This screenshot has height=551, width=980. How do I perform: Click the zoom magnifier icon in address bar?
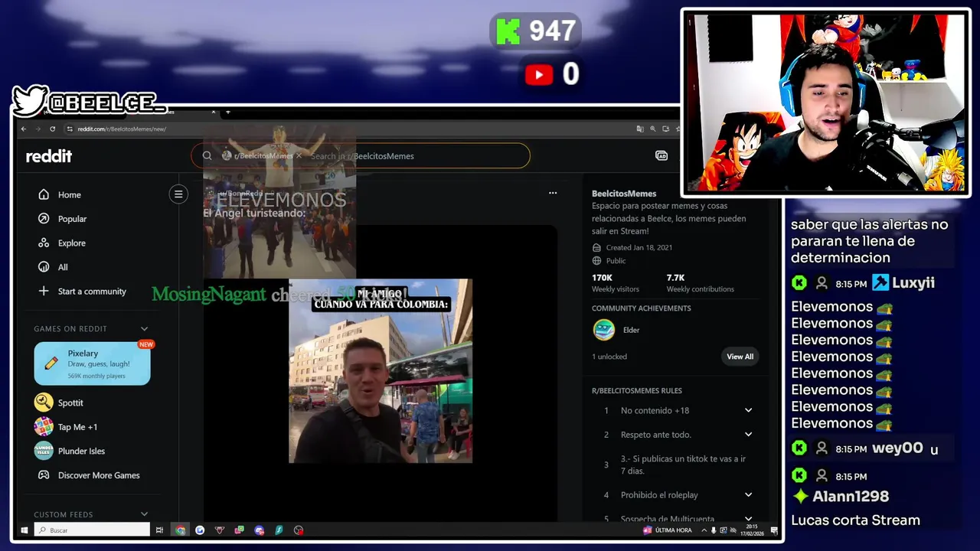pos(653,129)
